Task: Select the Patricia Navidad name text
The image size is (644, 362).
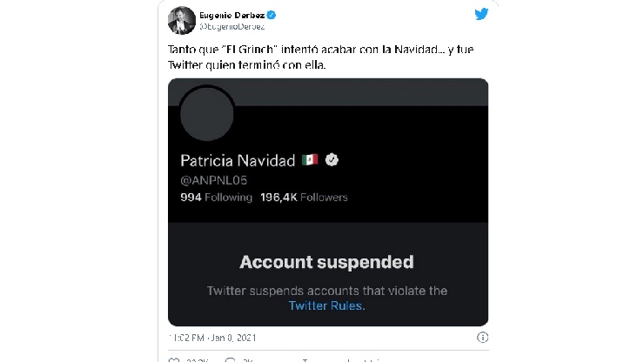Action: coord(238,160)
